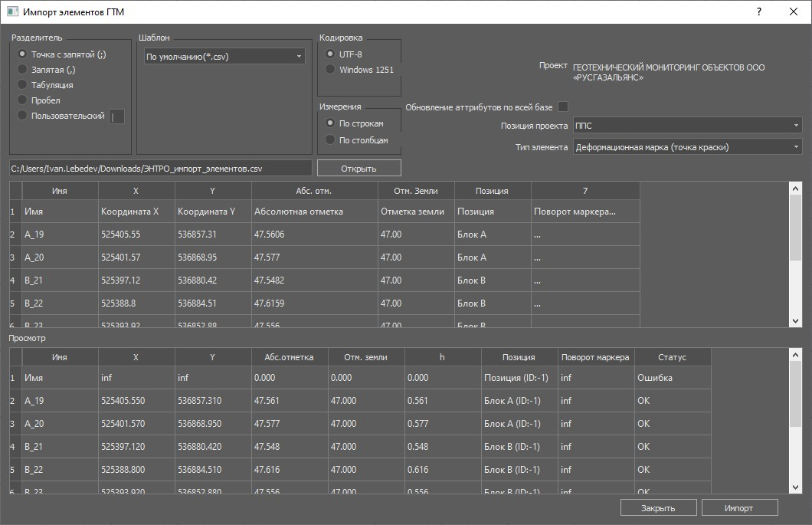Click the Открыть button
This screenshot has width=812, height=525.
[359, 168]
